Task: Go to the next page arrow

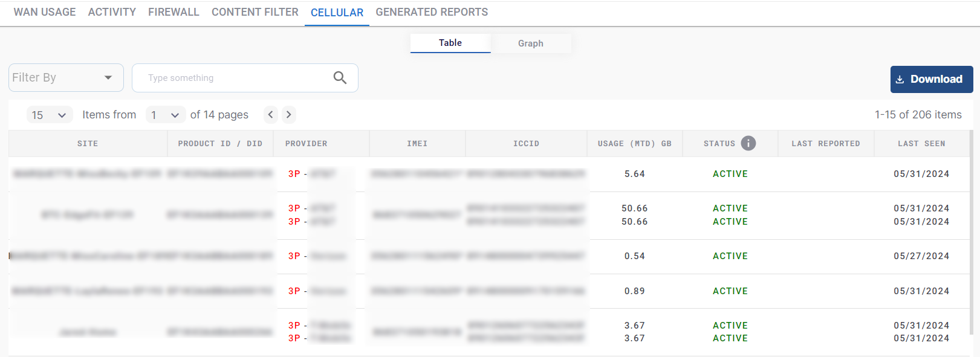Action: point(289,114)
